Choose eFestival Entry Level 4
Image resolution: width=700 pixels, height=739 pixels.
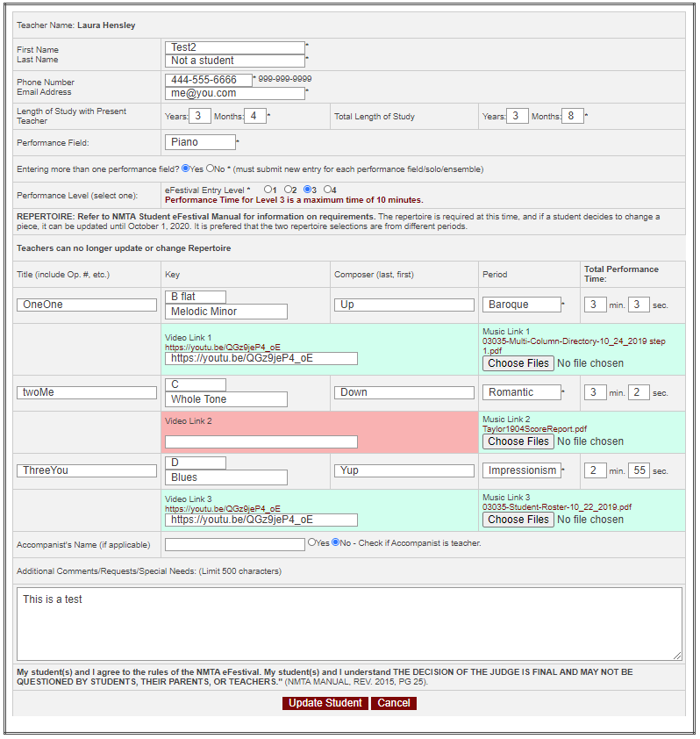pyautogui.click(x=327, y=189)
